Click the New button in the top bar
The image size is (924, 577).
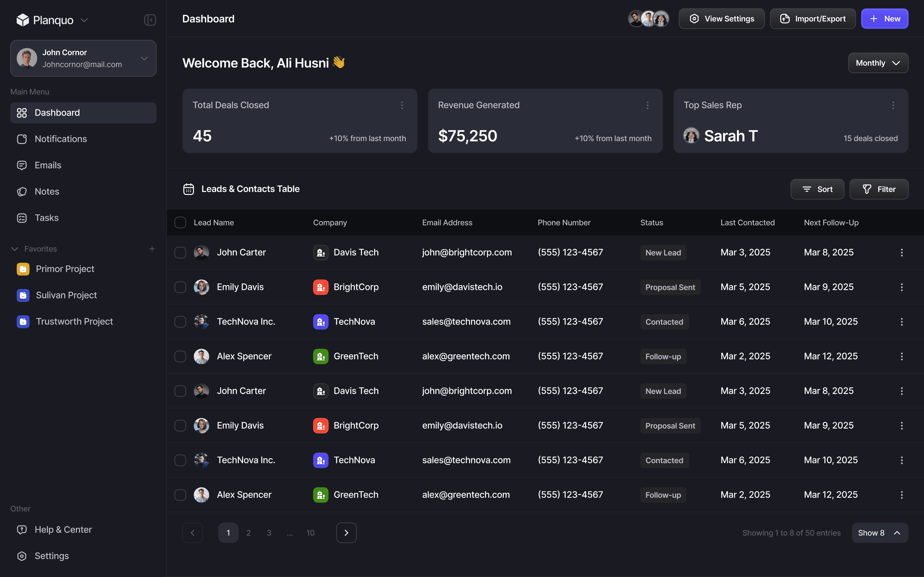point(885,18)
